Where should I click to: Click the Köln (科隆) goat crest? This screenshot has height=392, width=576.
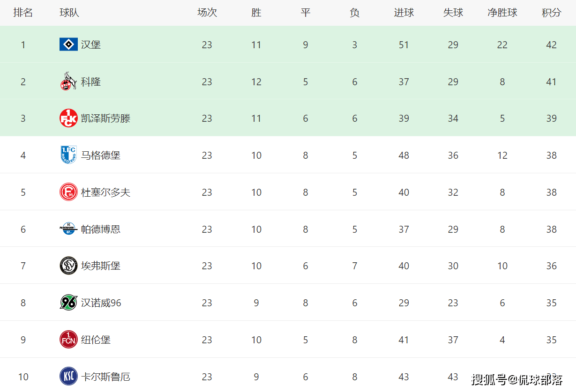pos(68,81)
